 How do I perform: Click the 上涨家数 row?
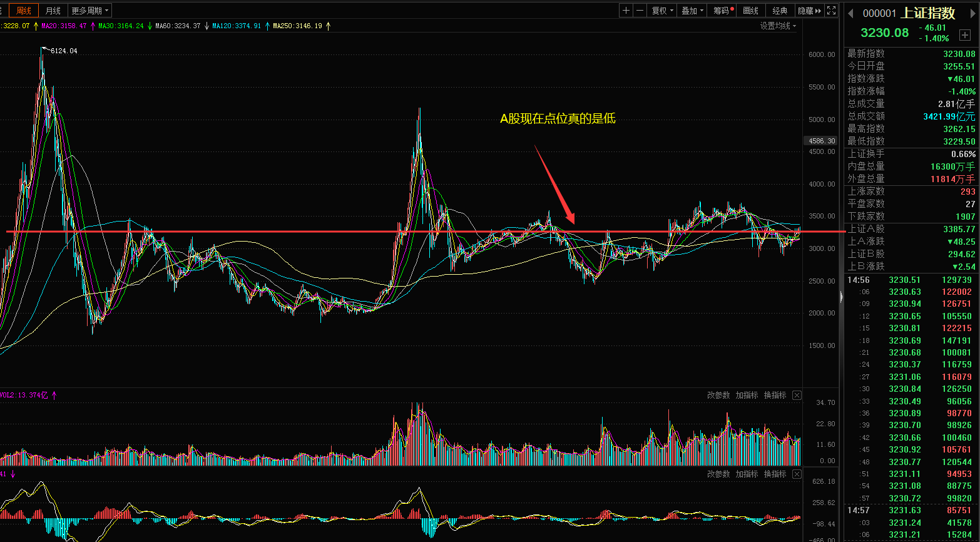(911, 192)
